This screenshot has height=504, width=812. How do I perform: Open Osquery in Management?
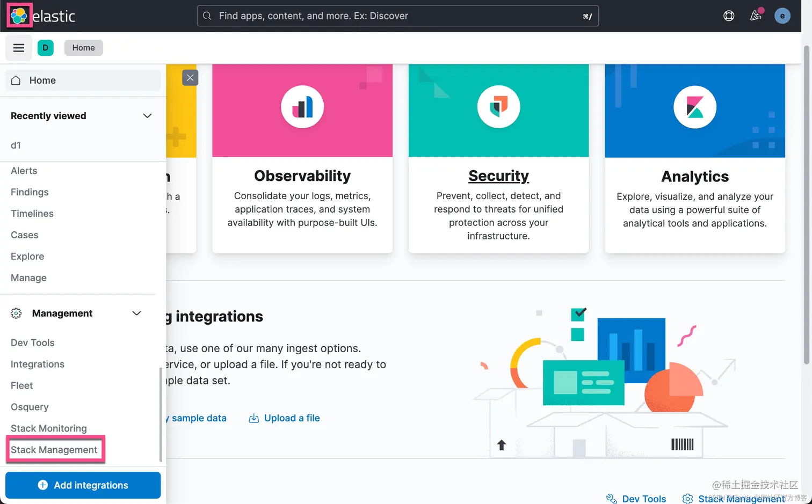pos(30,407)
